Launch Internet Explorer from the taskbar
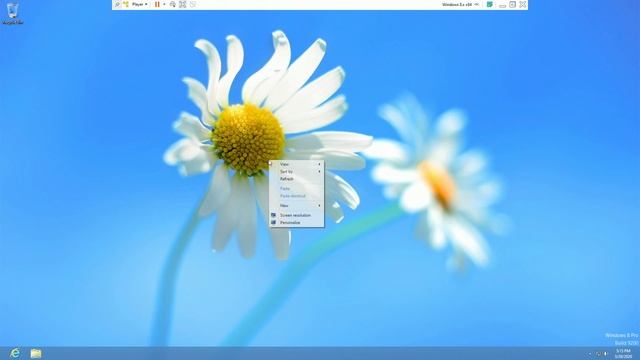 [15, 353]
